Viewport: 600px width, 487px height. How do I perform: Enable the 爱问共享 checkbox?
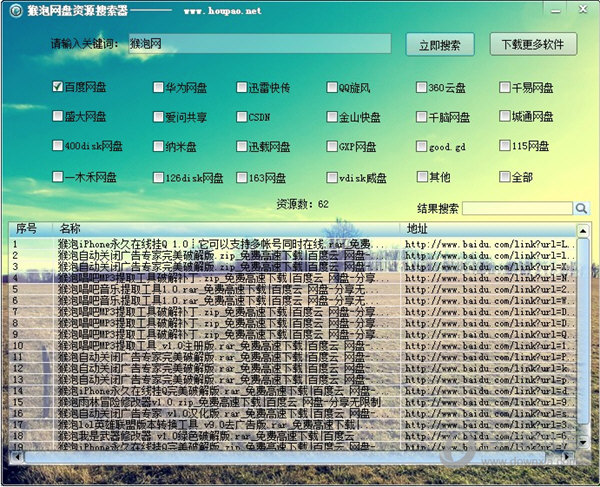click(x=158, y=117)
